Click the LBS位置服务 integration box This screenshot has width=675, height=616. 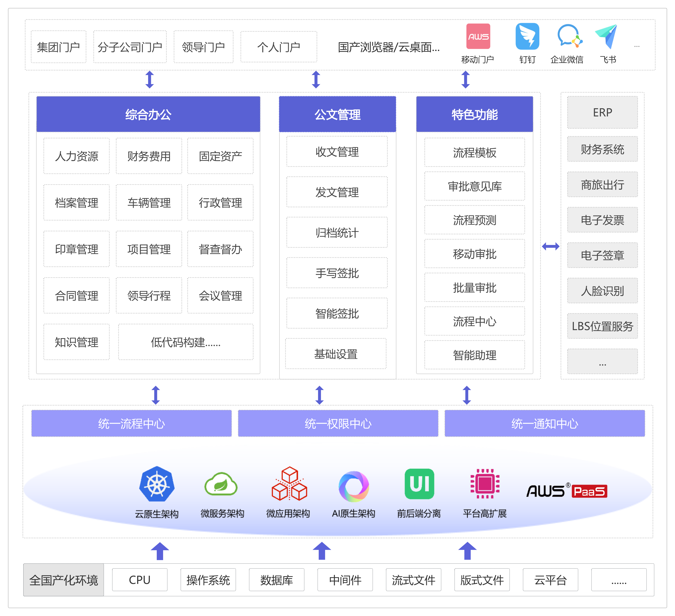[x=602, y=326]
